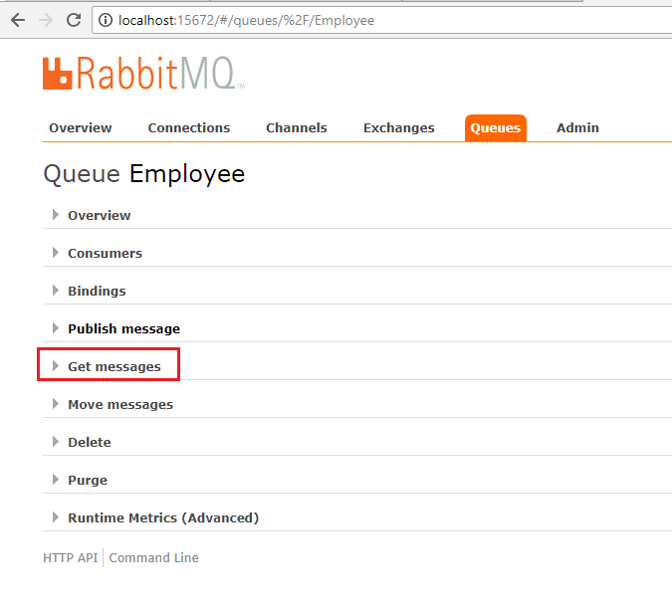Image resolution: width=672 pixels, height=616 pixels.
Task: Click the Overview section heading text
Action: (x=99, y=215)
